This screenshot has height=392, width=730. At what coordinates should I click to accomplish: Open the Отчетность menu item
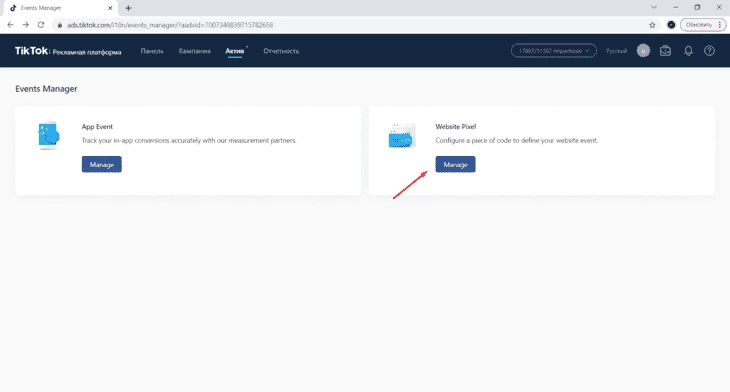(x=281, y=51)
